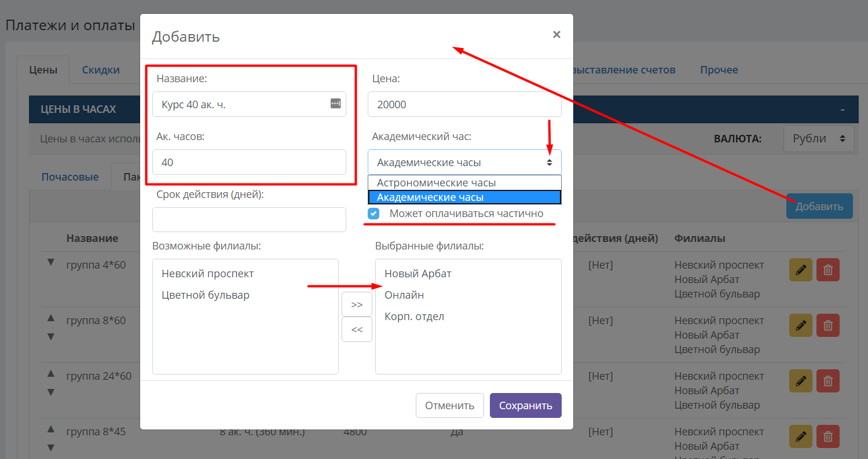868x459 pixels.
Task: Click the Отменить button
Action: pyautogui.click(x=450, y=406)
